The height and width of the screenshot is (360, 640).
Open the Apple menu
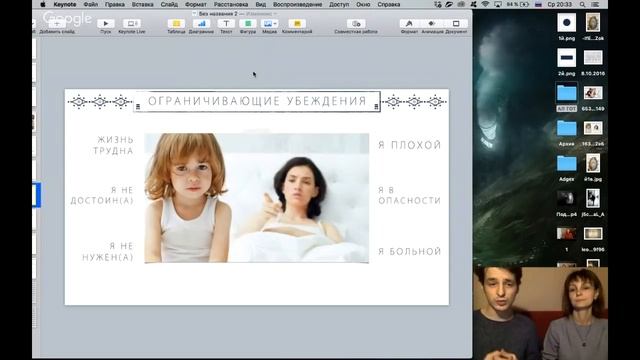[x=43, y=4]
